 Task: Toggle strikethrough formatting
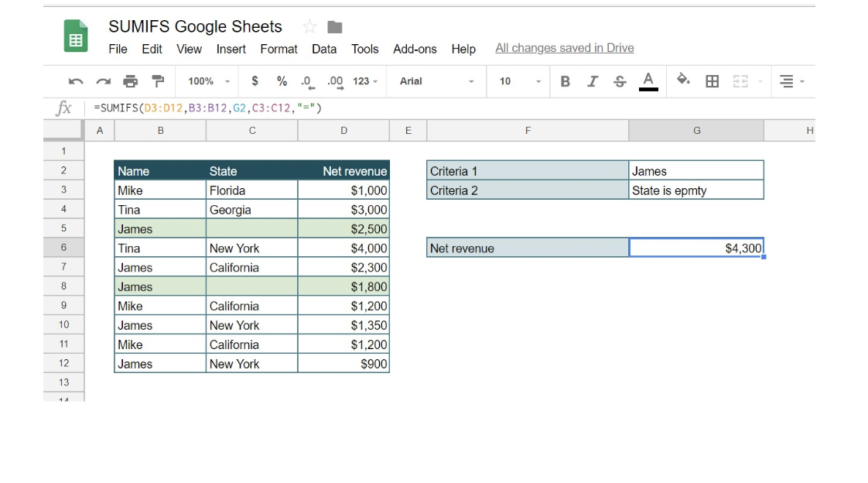[620, 81]
